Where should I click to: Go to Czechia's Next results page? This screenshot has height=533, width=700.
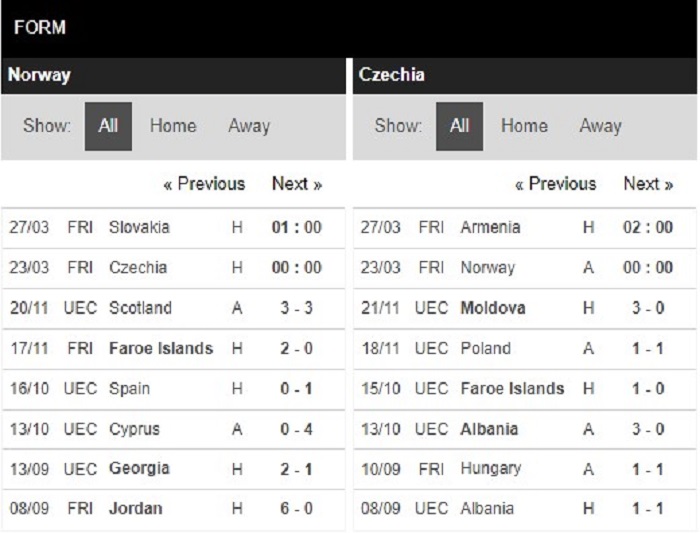pyautogui.click(x=648, y=184)
